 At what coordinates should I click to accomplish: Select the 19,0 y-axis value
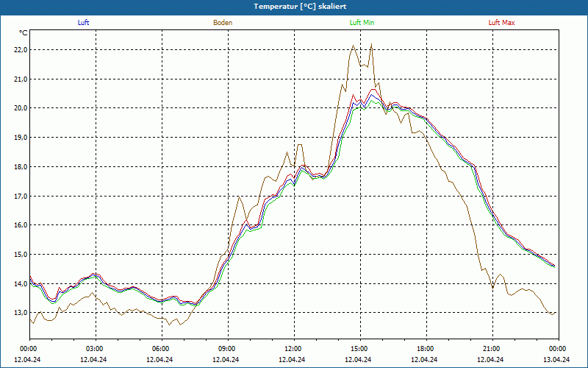coord(21,138)
